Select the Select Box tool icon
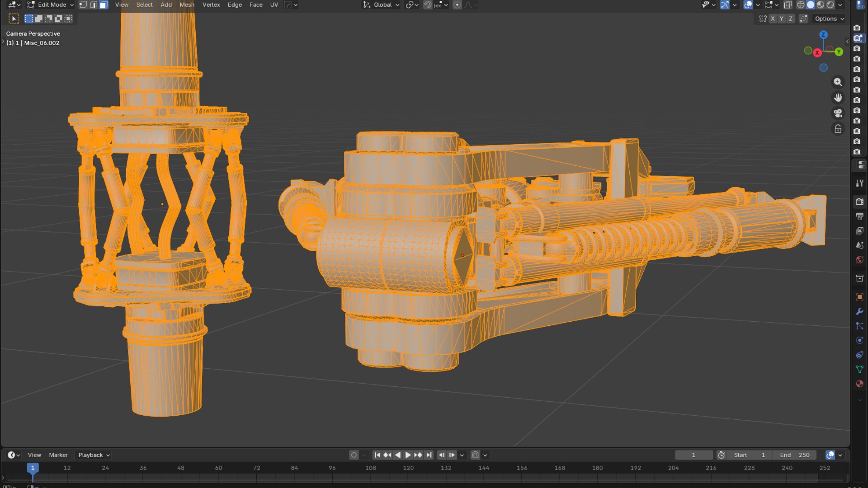Viewport: 868px width, 488px height. [x=14, y=19]
